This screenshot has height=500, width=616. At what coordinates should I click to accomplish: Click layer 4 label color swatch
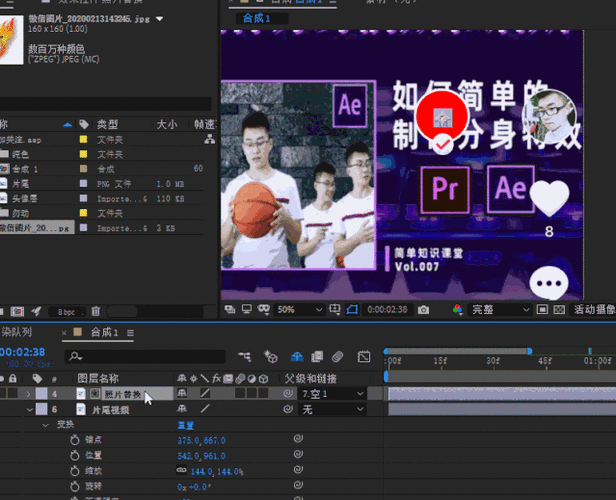41,393
